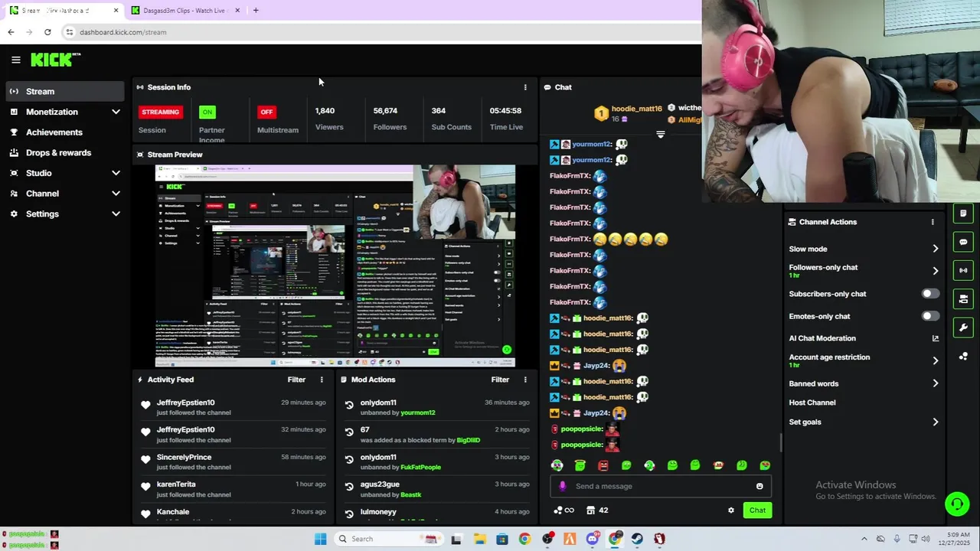Image resolution: width=980 pixels, height=551 pixels.
Task: Toggle Emotes-only chat switch
Action: click(x=930, y=316)
